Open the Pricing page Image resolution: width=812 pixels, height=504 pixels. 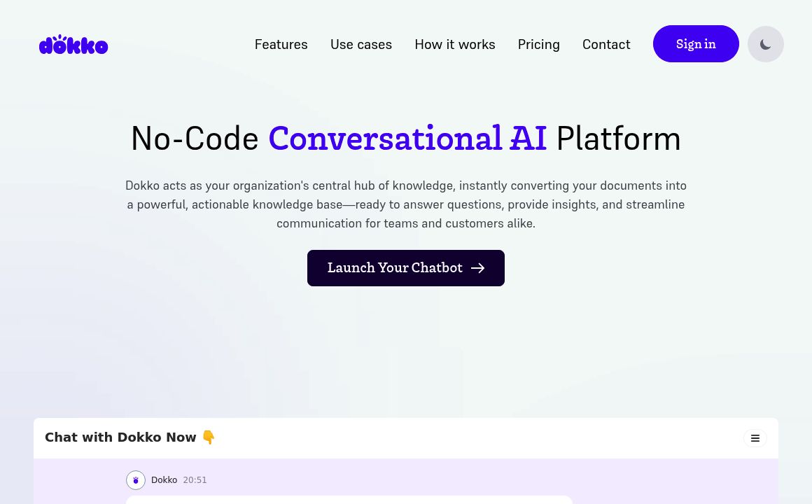tap(538, 44)
